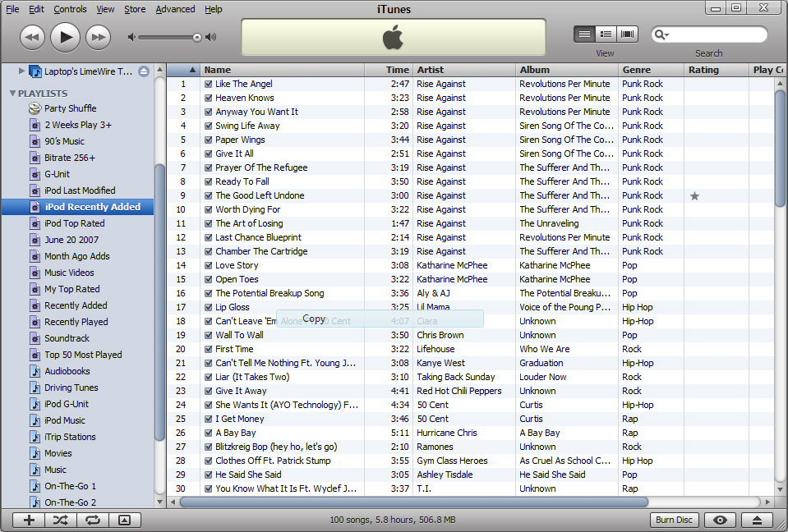The width and height of the screenshot is (788, 532).
Task: Toggle shuffle playback
Action: point(61,520)
